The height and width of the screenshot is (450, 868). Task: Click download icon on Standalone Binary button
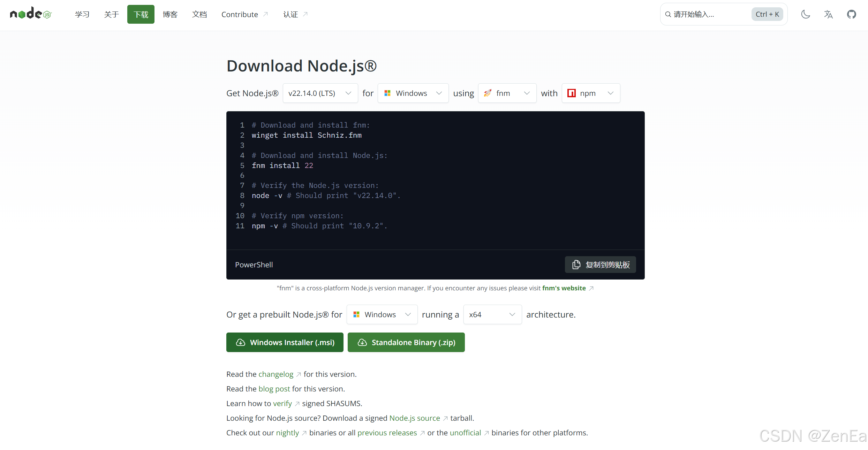click(362, 342)
